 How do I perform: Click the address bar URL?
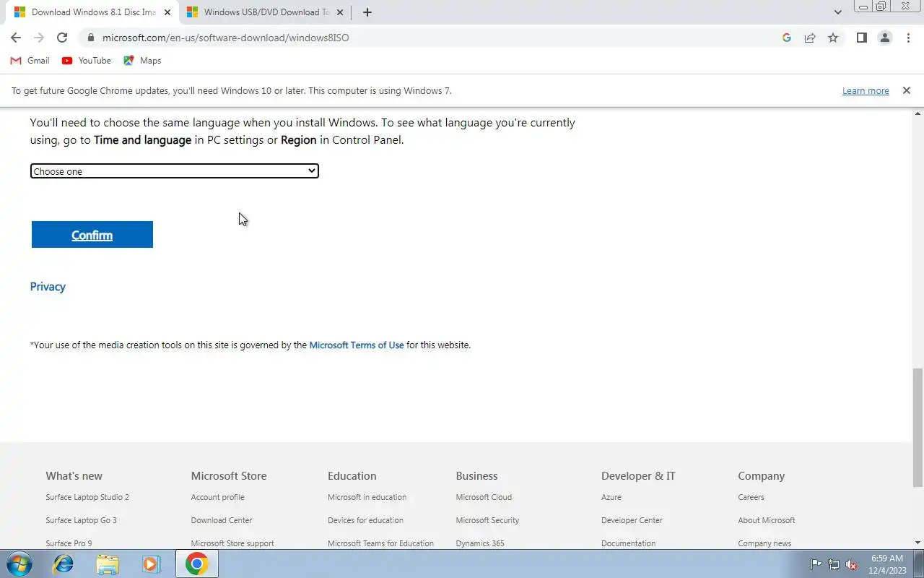click(225, 38)
